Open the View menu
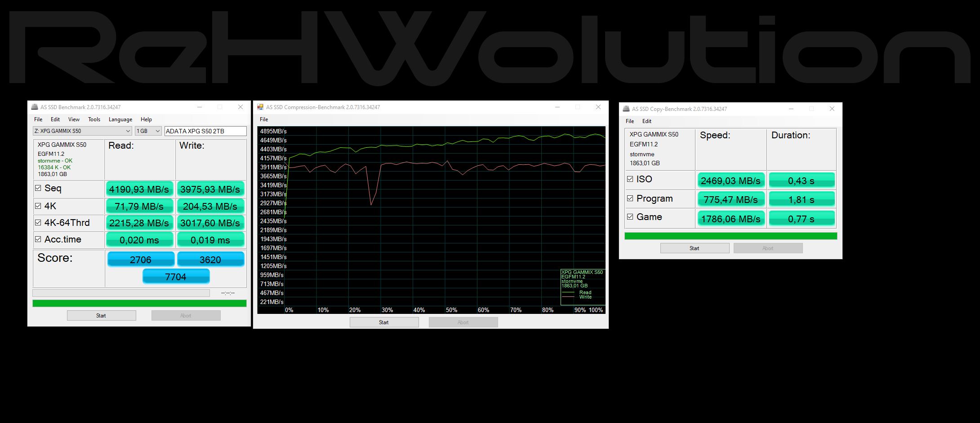The width and height of the screenshot is (980, 423). pyautogui.click(x=74, y=119)
